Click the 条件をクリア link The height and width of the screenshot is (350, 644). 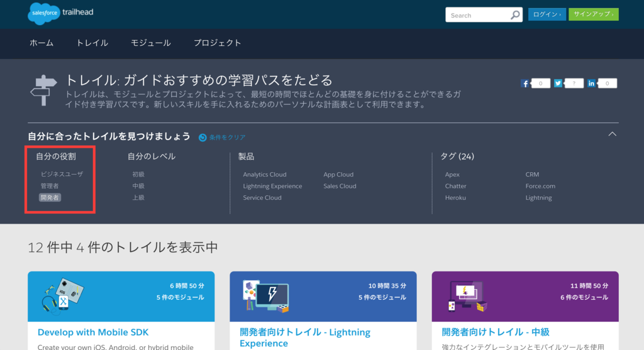tap(227, 138)
